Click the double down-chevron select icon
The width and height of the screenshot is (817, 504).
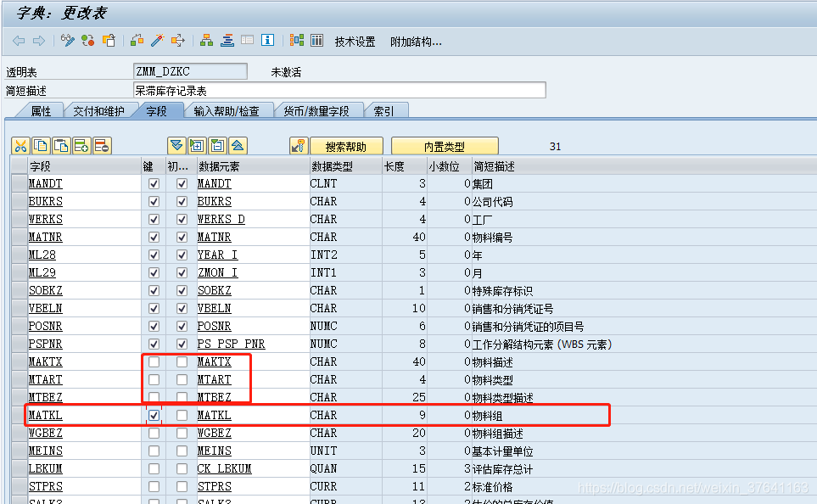pyautogui.click(x=177, y=144)
